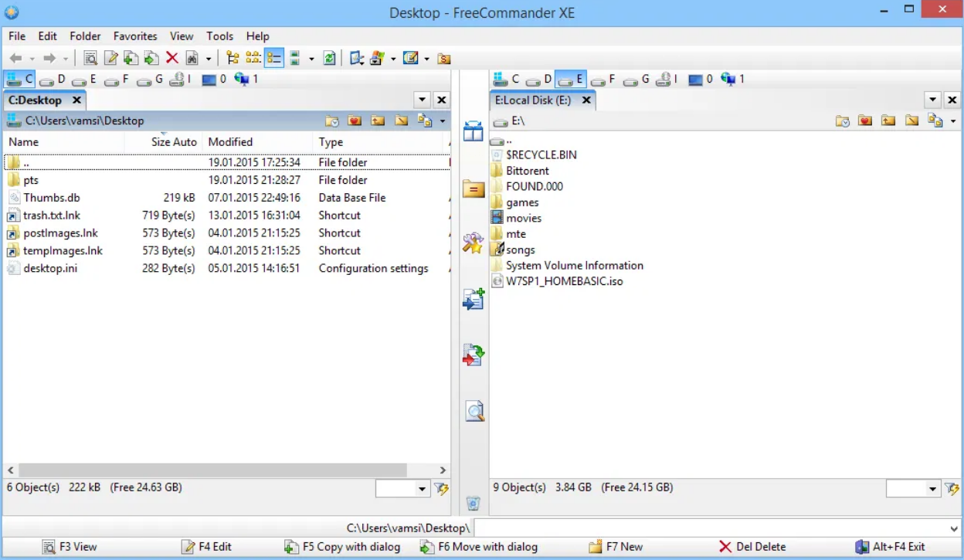Click the Windows flag drive toolbar icon
The height and width of the screenshot is (560, 964).
pyautogui.click(x=378, y=58)
